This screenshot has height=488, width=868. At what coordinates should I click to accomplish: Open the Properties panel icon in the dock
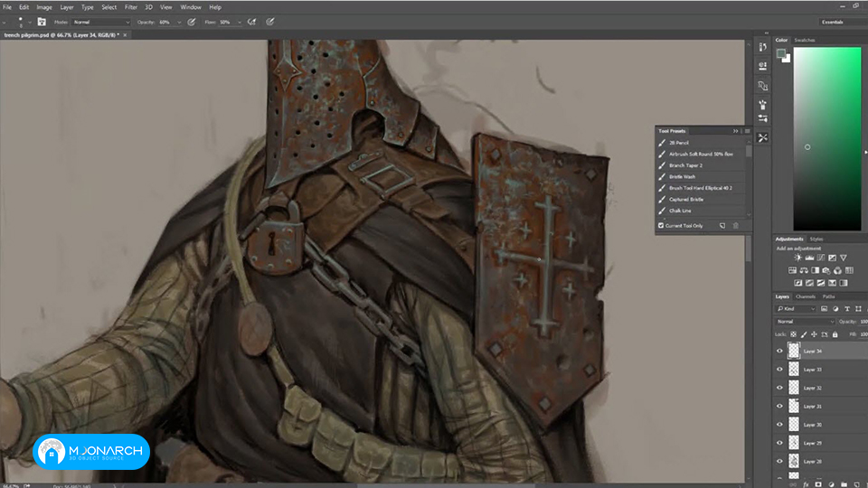[763, 66]
